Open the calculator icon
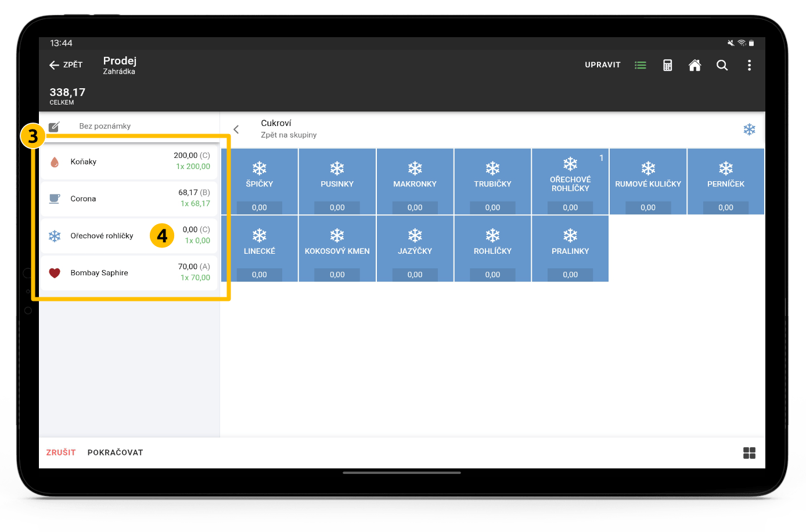Image resolution: width=806 pixels, height=532 pixels. click(x=668, y=65)
